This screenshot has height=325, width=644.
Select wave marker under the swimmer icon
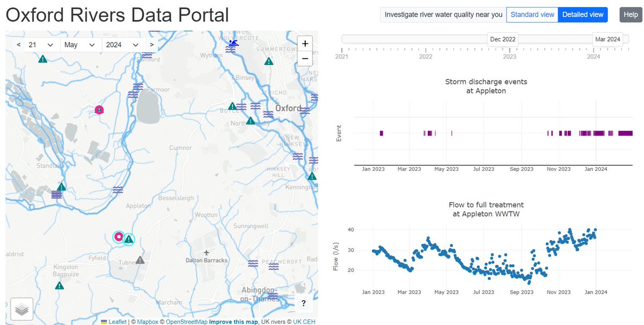(231, 49)
